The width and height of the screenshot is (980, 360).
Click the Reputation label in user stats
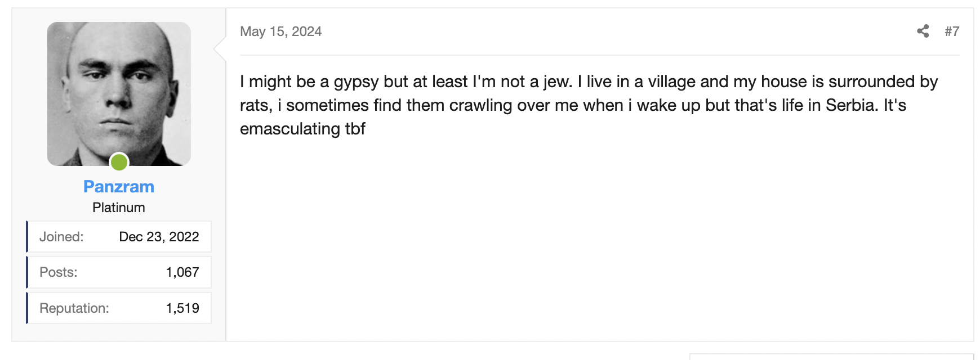coord(74,308)
